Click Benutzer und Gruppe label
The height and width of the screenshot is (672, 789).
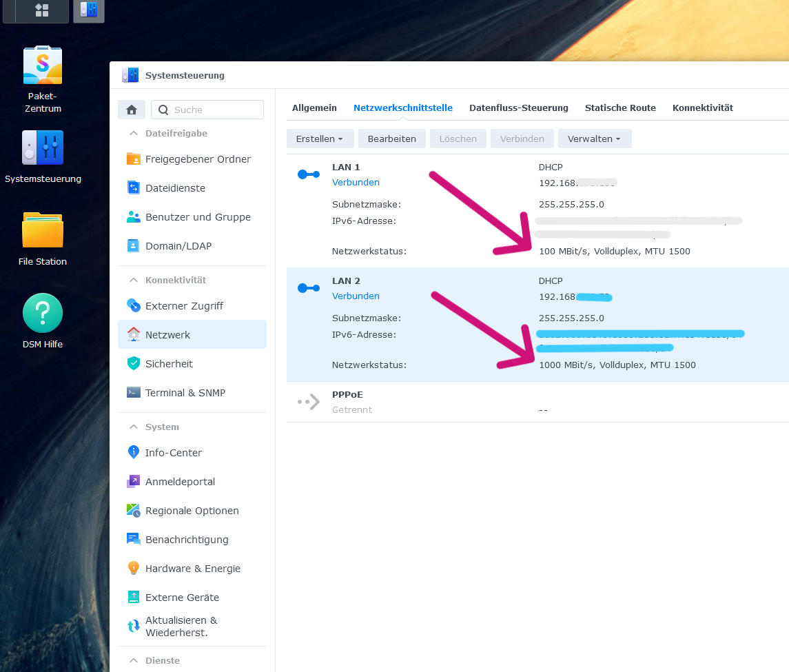[198, 217]
